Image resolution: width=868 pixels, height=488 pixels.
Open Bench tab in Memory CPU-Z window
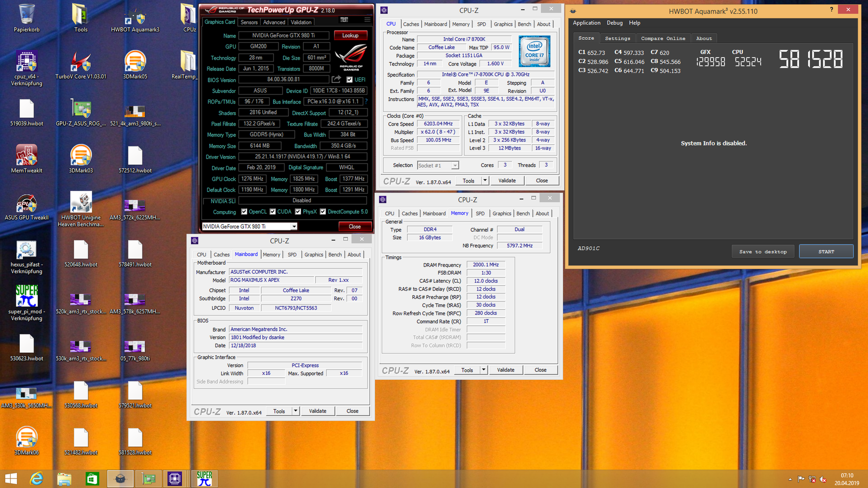tap(523, 214)
